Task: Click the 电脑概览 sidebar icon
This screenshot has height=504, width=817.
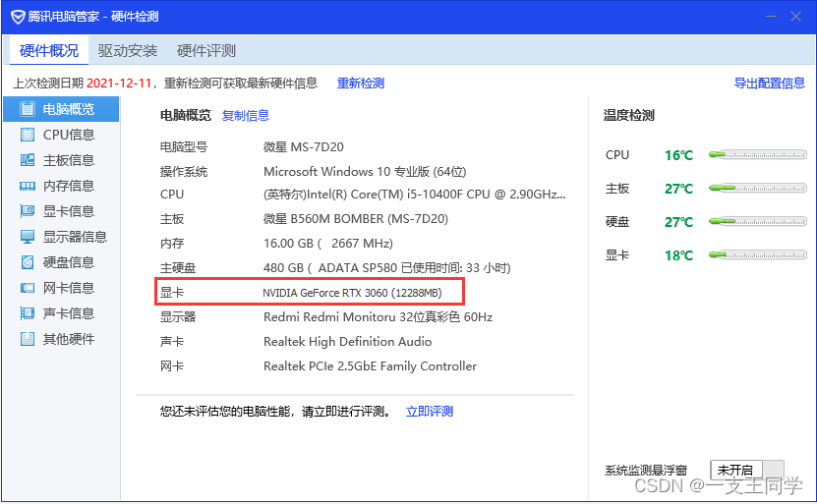Action: (28, 109)
